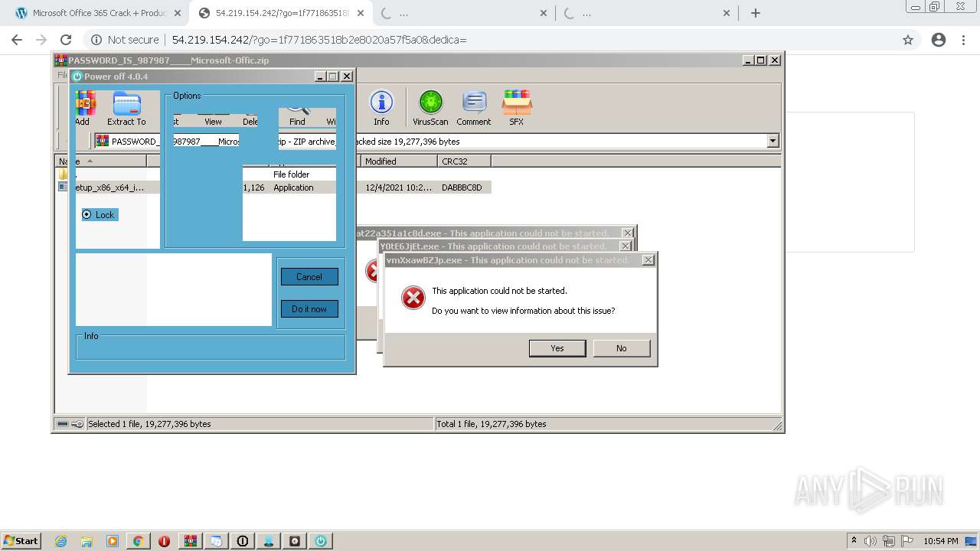The height and width of the screenshot is (551, 980).
Task: Click Cancel in Power off window
Action: pyautogui.click(x=309, y=277)
